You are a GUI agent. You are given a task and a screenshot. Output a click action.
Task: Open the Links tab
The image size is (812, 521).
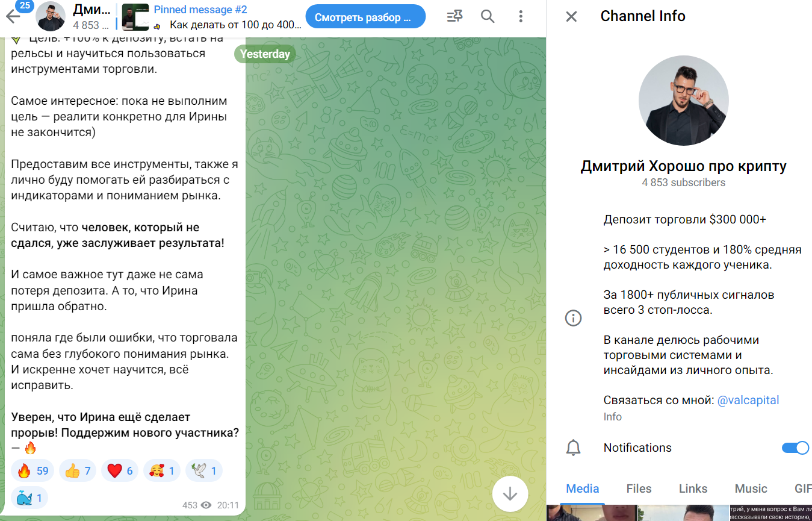click(x=693, y=488)
